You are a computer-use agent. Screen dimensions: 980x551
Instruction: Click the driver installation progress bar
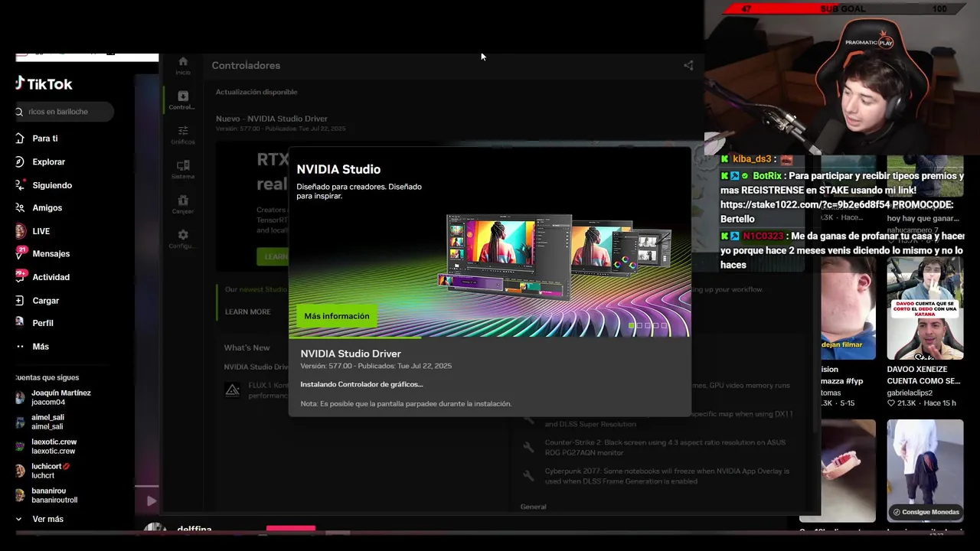point(489,337)
